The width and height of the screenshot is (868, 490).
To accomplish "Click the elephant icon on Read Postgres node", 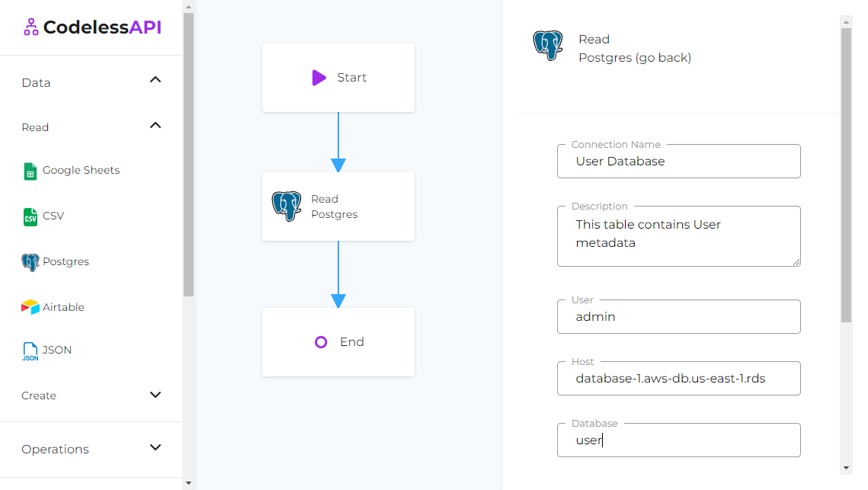I will 287,206.
